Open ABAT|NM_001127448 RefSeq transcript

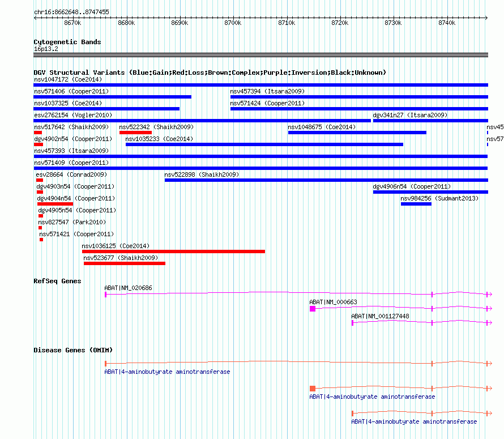421,322
